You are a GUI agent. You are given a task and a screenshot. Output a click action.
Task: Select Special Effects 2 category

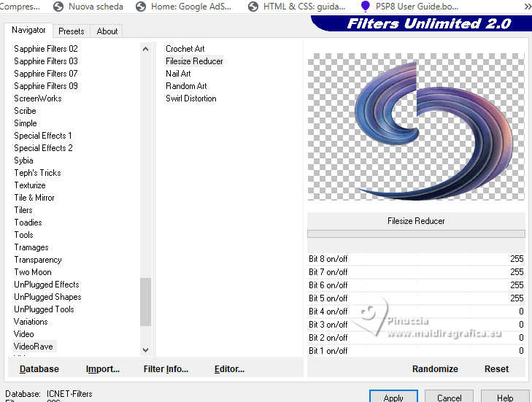[x=43, y=148]
